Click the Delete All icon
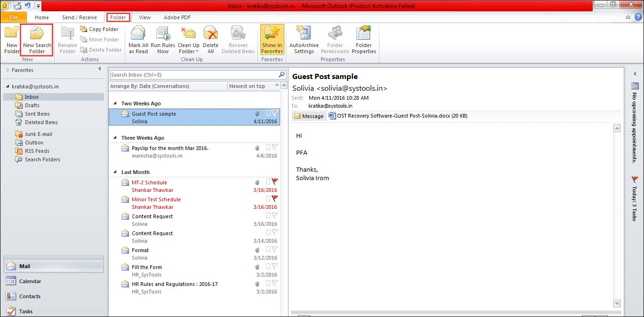 (210, 40)
